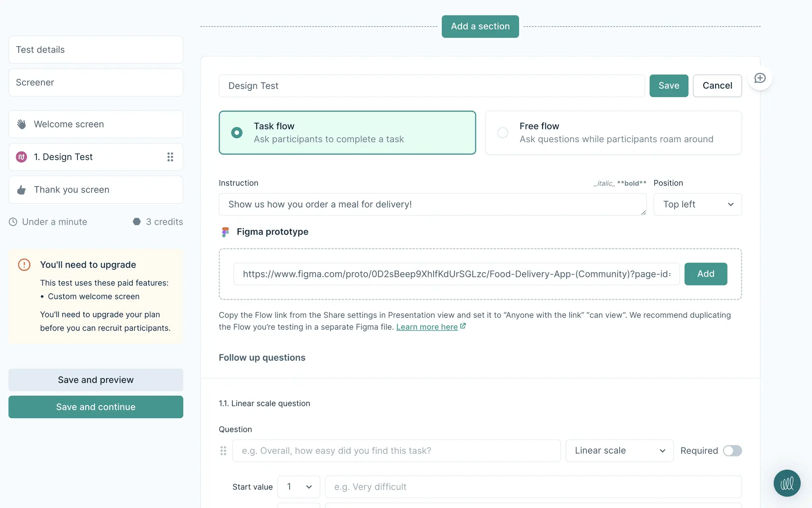Click the add comment icon beside Cancel

point(760,78)
